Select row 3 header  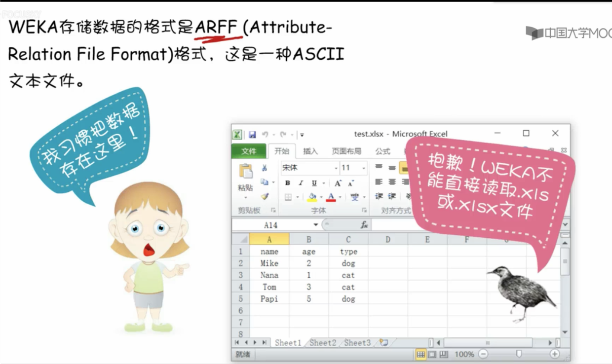coord(241,275)
